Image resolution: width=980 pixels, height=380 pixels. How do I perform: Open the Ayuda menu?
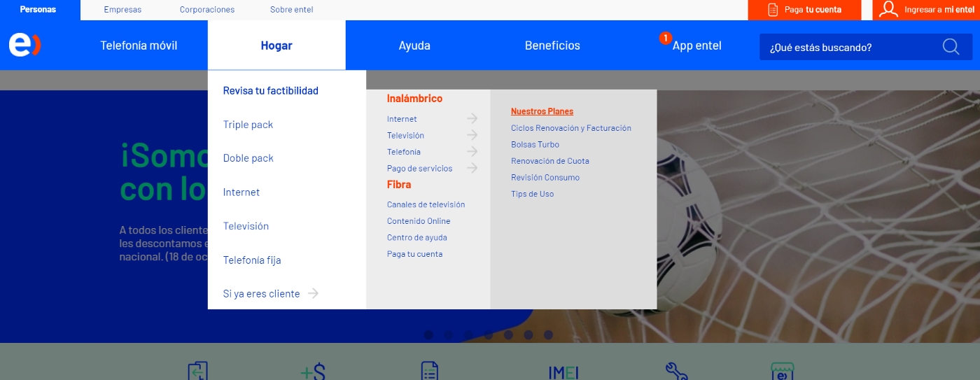click(414, 45)
